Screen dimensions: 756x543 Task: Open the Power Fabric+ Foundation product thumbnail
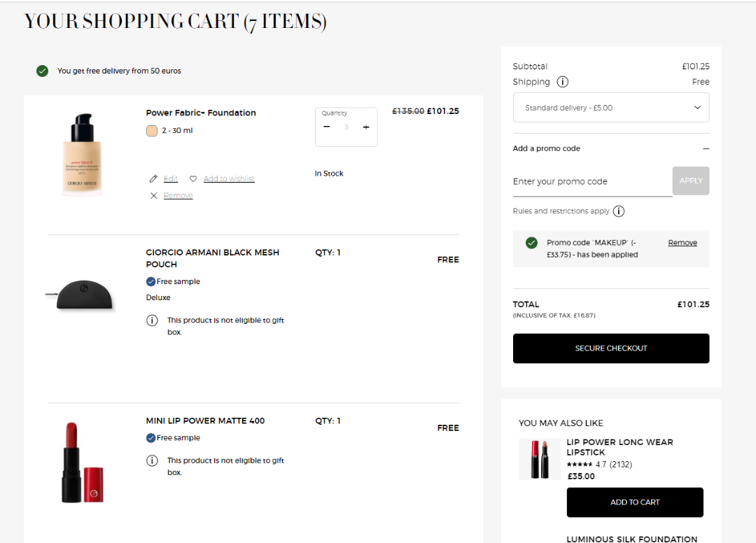tap(82, 155)
